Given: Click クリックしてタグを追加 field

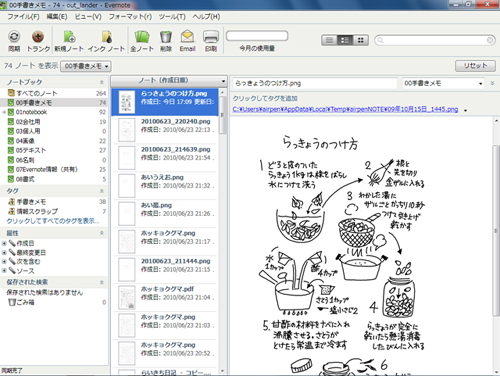Looking at the screenshot, I should click(x=265, y=98).
